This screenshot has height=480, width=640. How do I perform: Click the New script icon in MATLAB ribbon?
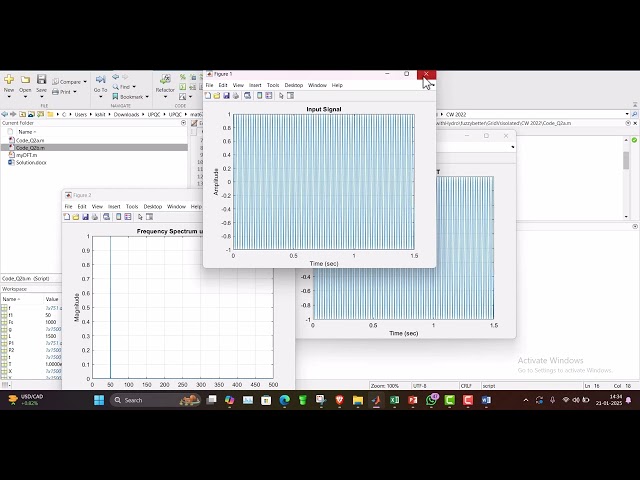[9, 79]
